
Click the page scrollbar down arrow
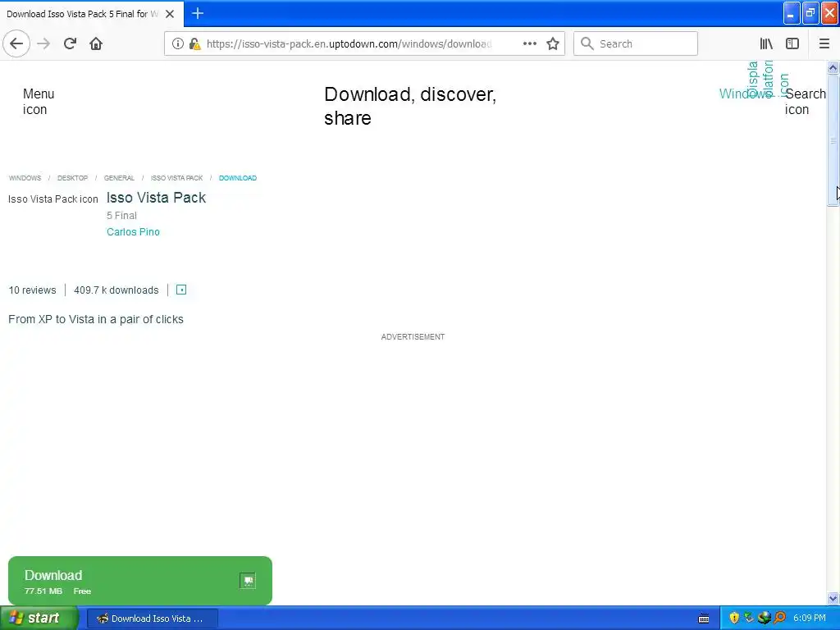(x=833, y=598)
